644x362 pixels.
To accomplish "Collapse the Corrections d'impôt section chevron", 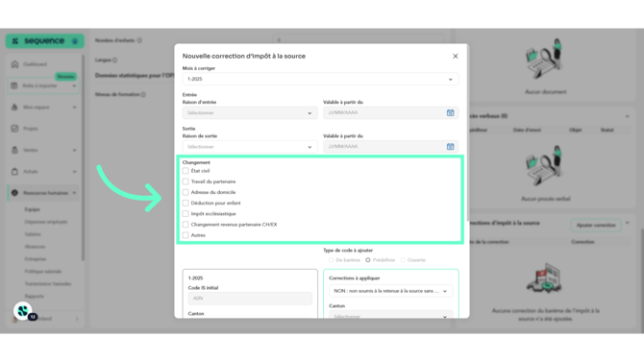I will pyautogui.click(x=627, y=223).
